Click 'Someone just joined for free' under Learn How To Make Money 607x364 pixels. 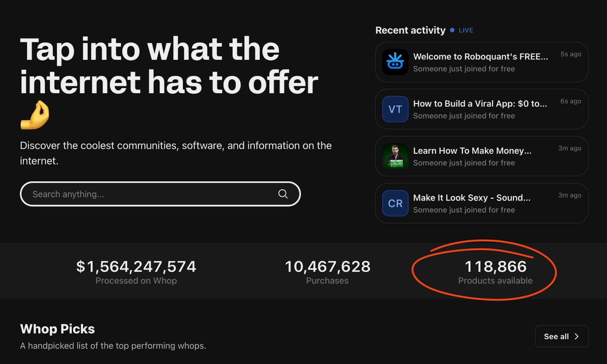(x=464, y=163)
